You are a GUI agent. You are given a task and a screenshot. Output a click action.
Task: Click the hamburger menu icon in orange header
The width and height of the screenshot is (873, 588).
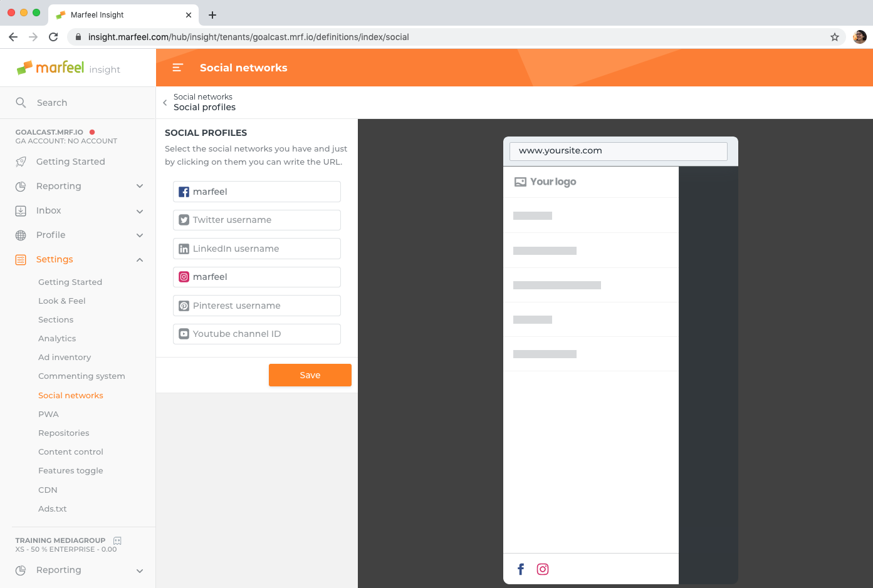(177, 68)
